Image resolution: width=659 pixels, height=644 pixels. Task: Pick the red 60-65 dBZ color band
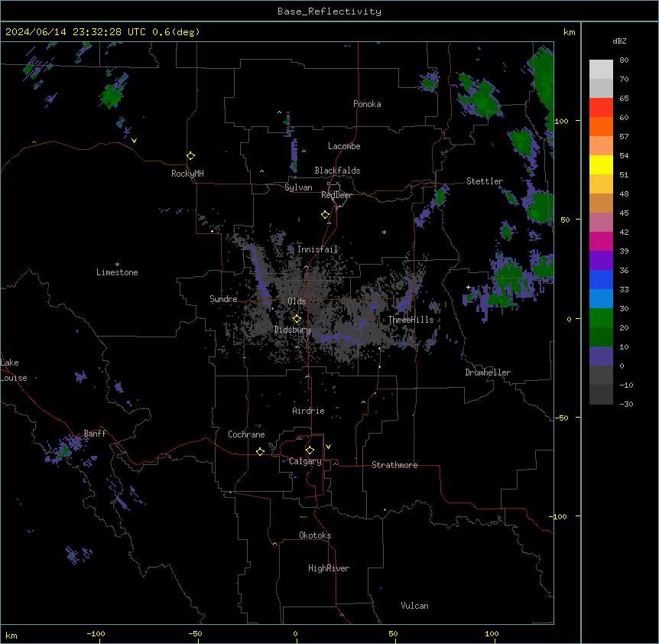(601, 108)
